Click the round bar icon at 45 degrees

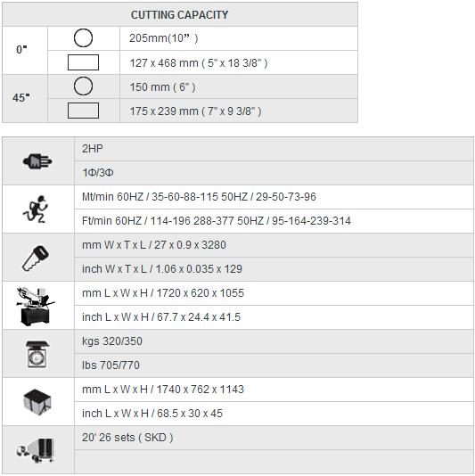83,86
